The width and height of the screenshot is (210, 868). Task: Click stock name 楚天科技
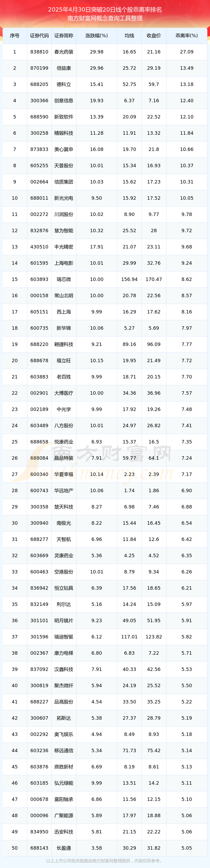click(64, 507)
